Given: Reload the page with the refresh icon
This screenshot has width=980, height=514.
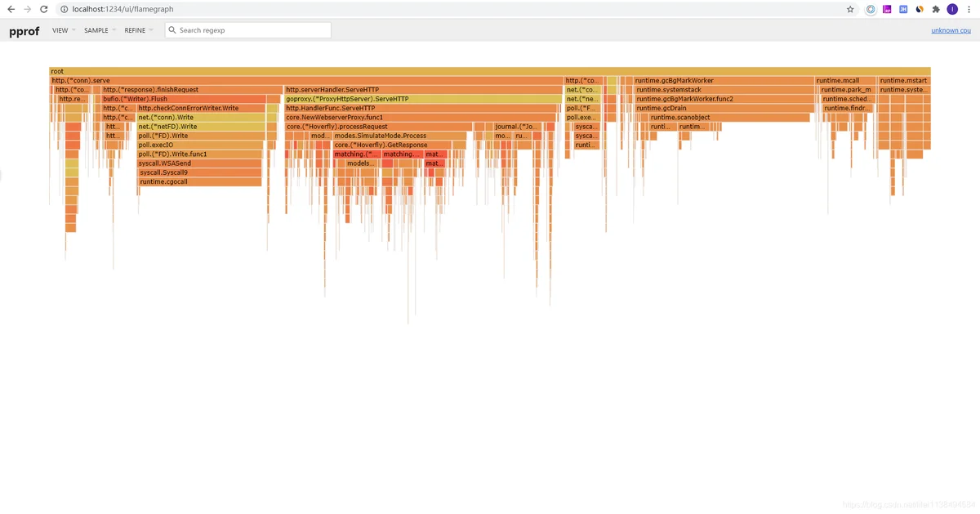Looking at the screenshot, I should pos(45,9).
